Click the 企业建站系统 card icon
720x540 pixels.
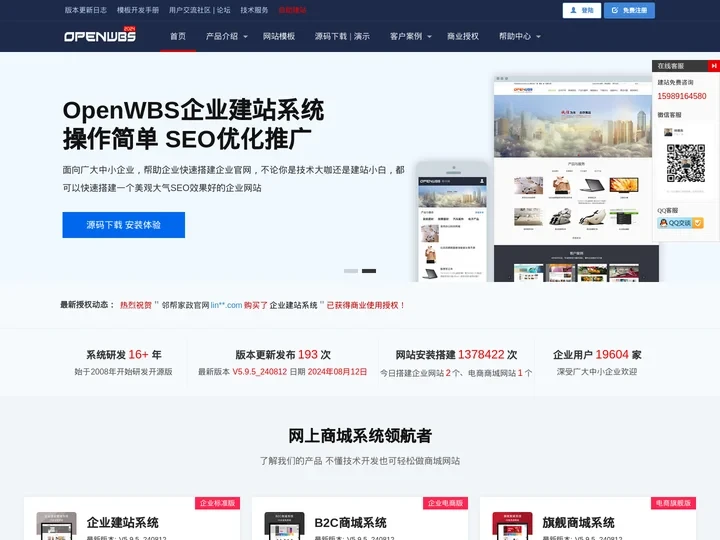click(x=56, y=526)
